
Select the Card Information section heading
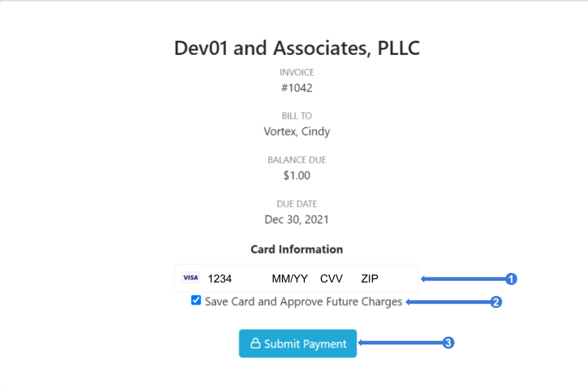click(x=297, y=249)
